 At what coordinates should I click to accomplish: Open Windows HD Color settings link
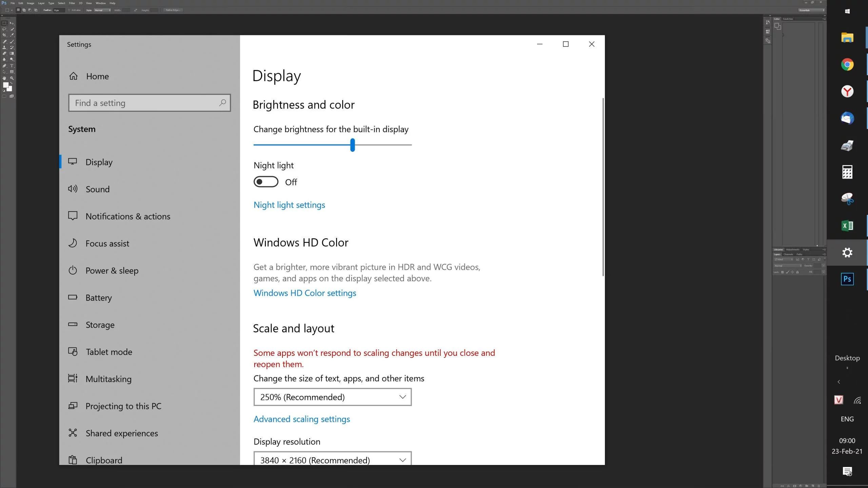click(x=305, y=293)
